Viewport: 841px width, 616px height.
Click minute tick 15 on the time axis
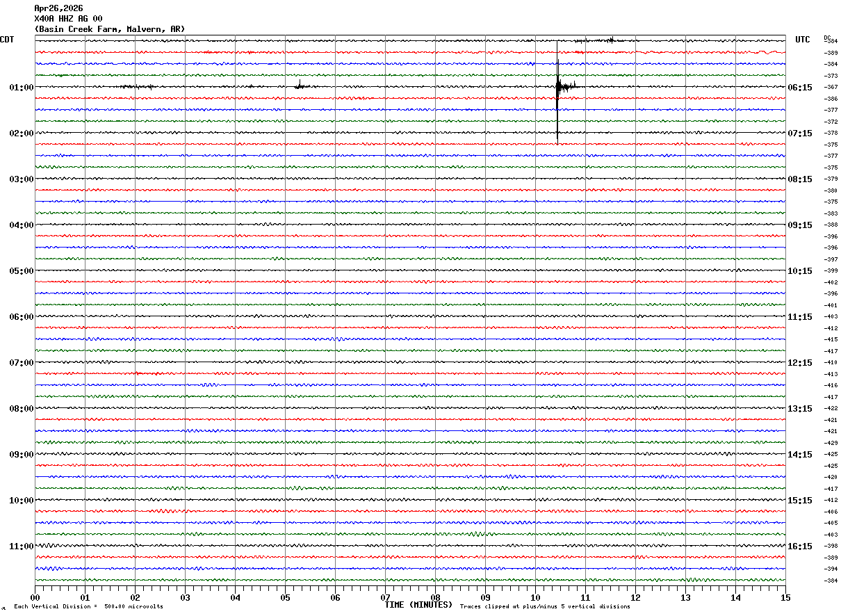click(x=785, y=597)
